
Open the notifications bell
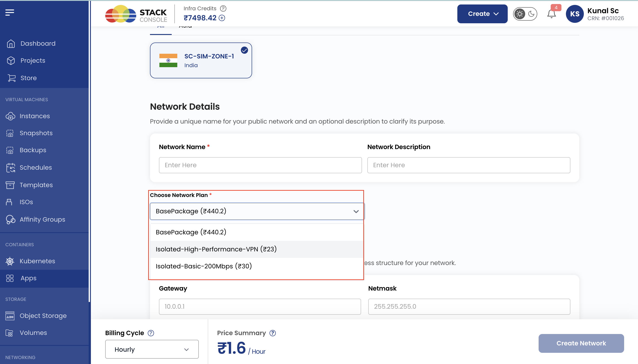click(x=551, y=13)
